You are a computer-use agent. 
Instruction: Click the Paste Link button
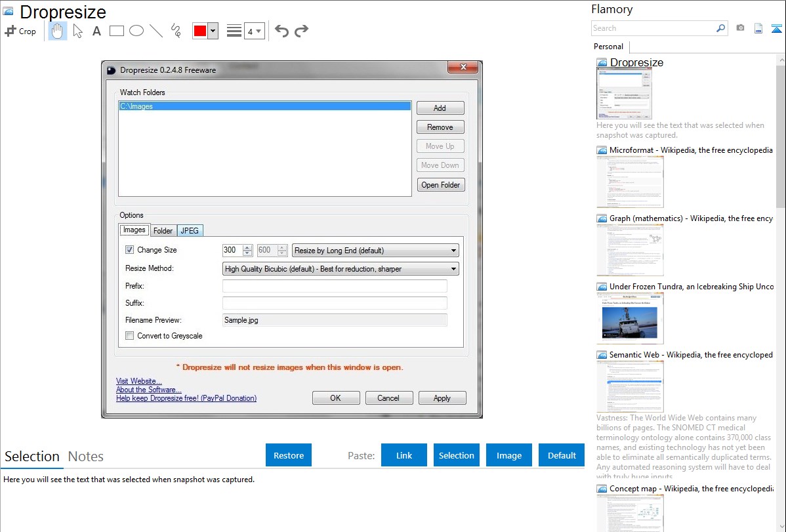click(404, 455)
